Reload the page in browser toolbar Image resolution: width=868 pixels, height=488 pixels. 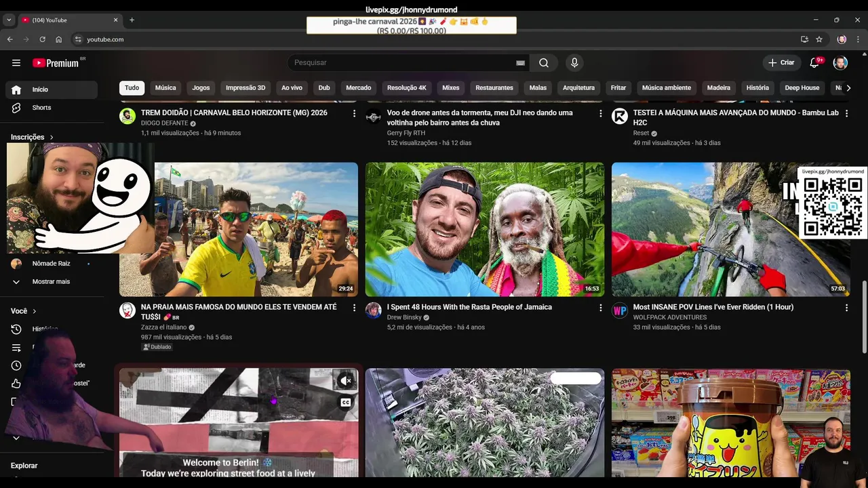(x=42, y=39)
